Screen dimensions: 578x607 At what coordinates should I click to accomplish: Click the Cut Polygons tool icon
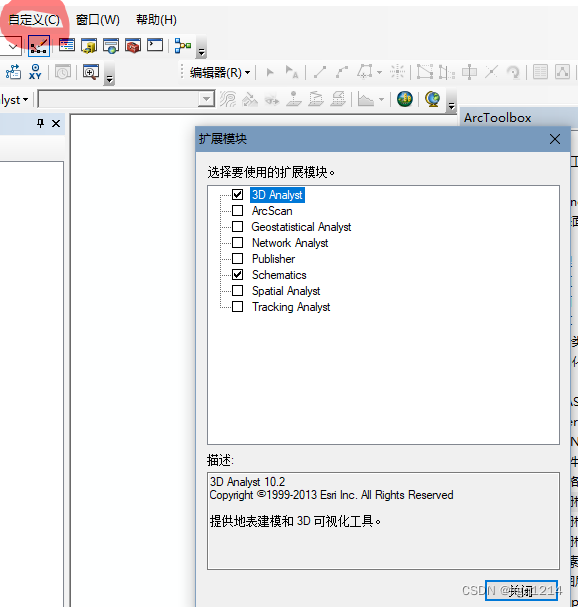(x=469, y=72)
